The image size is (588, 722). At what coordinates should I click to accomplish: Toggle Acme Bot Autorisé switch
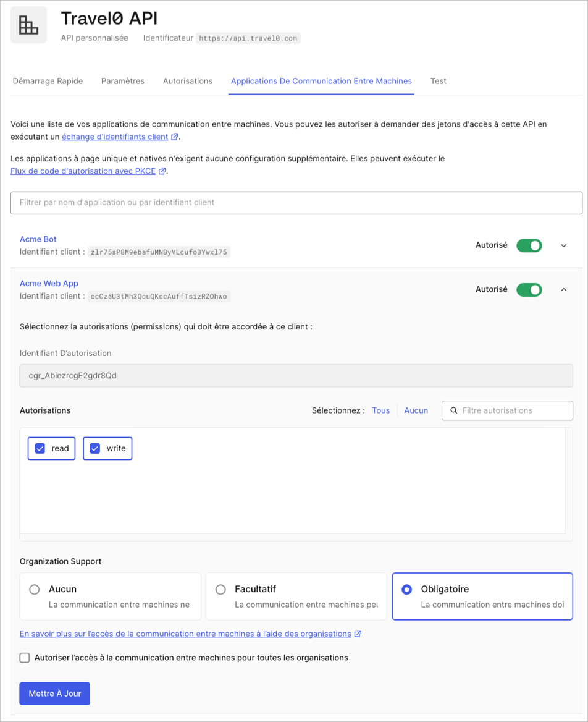tap(529, 245)
